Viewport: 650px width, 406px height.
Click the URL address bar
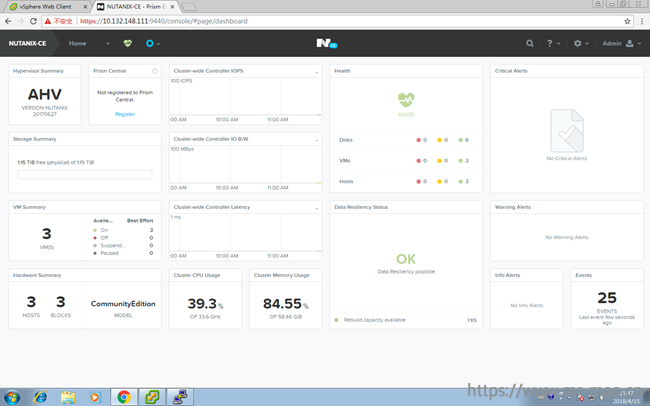click(338, 21)
